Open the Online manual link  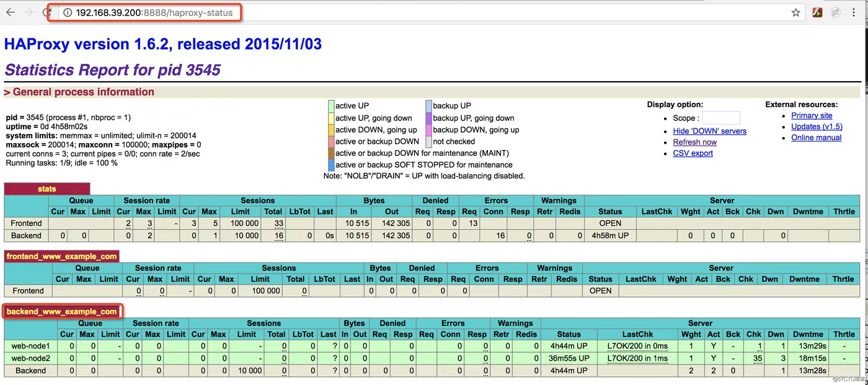[816, 138]
